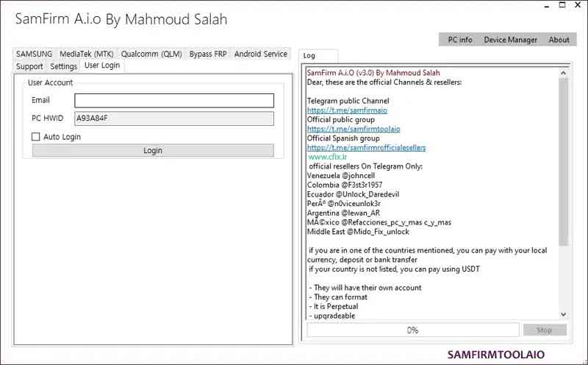This screenshot has height=365, width=588.
Task: Click the log vertical scrollbar thumb
Action: [563, 162]
